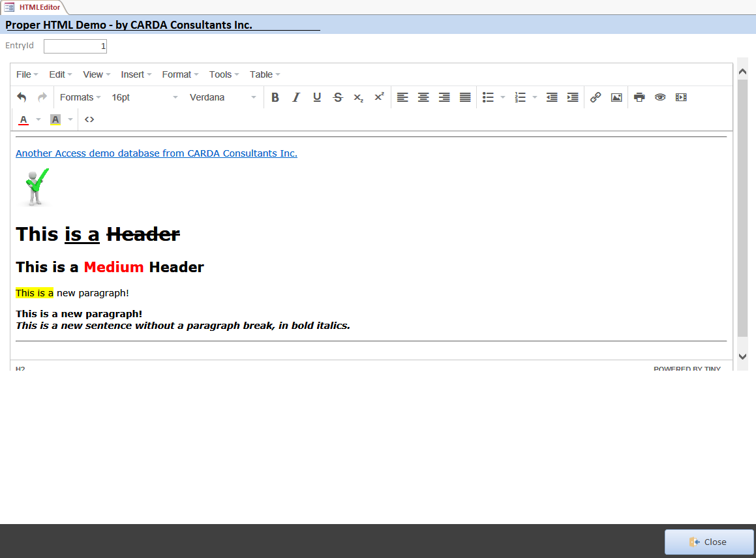Select the HTMLEditor tab
The width and height of the screenshot is (756, 558).
33,7
